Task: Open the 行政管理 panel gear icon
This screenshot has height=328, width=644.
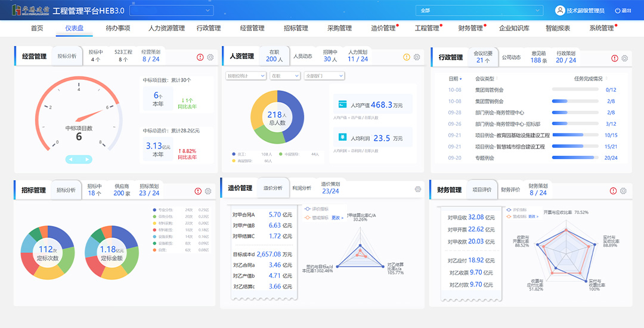Action: pyautogui.click(x=625, y=58)
